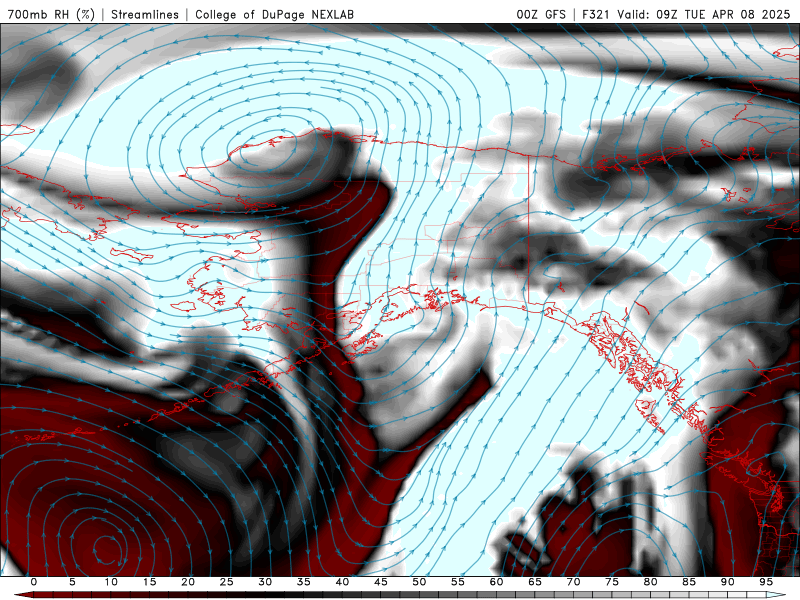Screen dimensions: 800x600
Task: Click the '700mb RH (%)' title text
Action: click(51, 14)
